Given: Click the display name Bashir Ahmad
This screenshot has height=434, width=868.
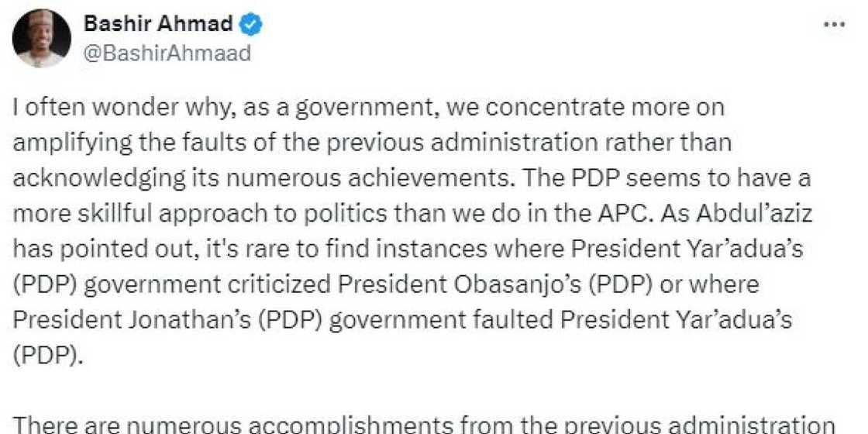Looking at the screenshot, I should coord(156,25).
